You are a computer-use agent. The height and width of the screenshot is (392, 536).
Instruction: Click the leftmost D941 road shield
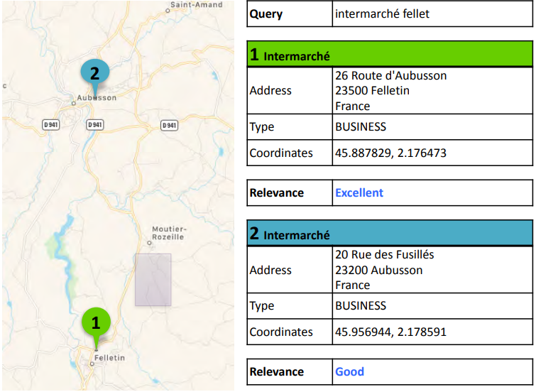[x=51, y=125]
